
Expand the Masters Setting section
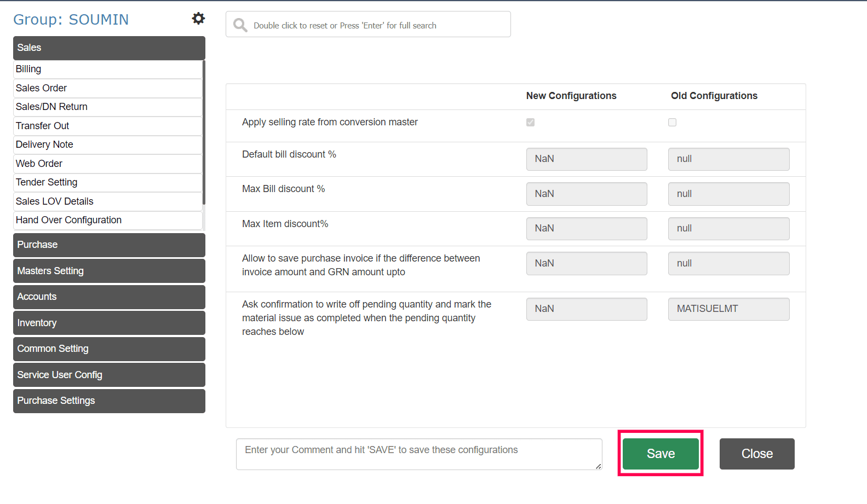pos(109,271)
